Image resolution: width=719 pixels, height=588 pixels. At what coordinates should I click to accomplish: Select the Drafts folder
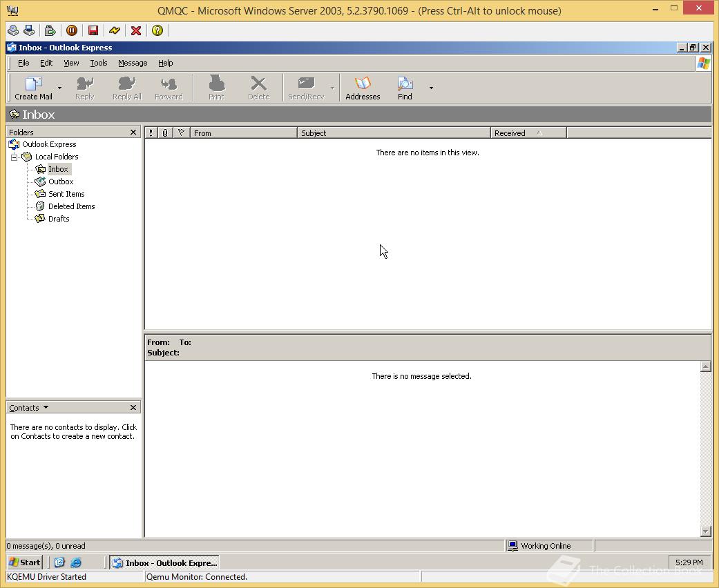coord(59,219)
